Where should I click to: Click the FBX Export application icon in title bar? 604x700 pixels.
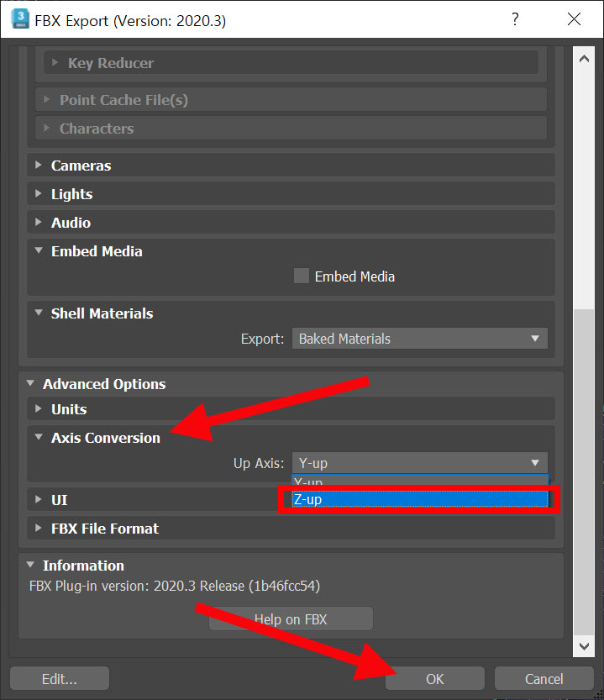coord(19,19)
